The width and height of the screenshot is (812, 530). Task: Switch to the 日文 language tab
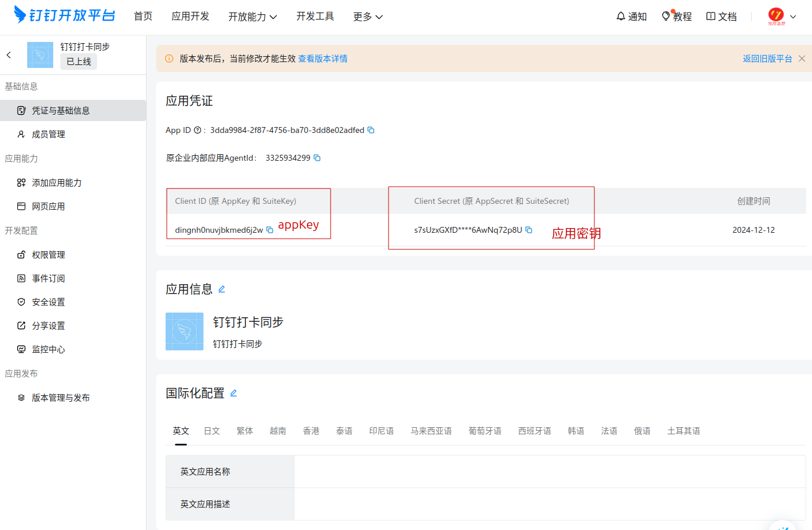click(x=212, y=431)
